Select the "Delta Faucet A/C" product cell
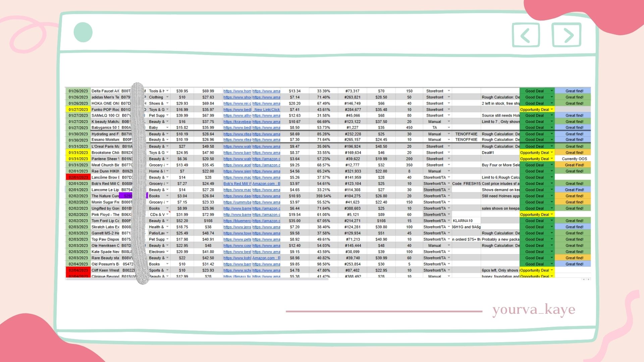The image size is (644, 362). tap(105, 91)
